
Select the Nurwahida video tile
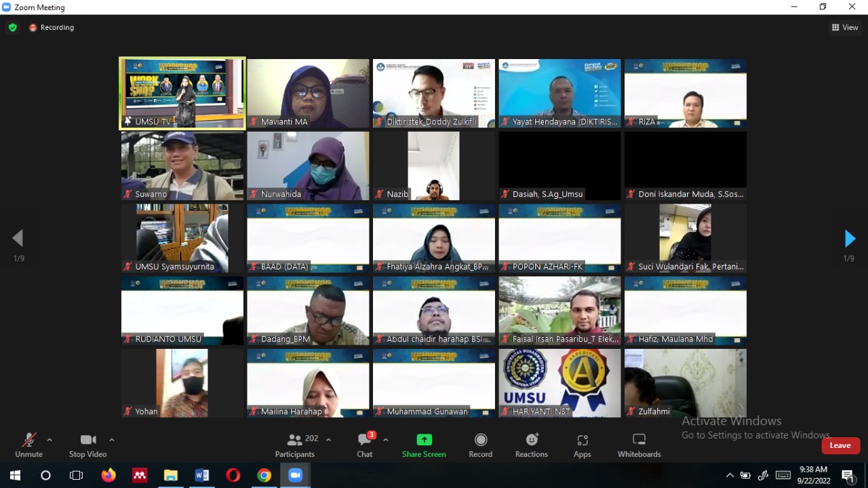pos(309,166)
